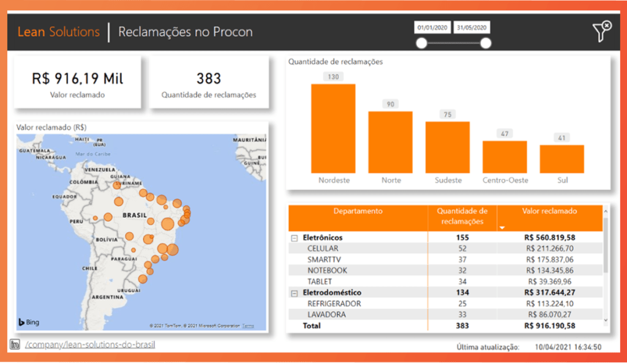627x364 pixels.
Task: Click the sort arrow under Valor reclamado header
Action: (x=503, y=228)
